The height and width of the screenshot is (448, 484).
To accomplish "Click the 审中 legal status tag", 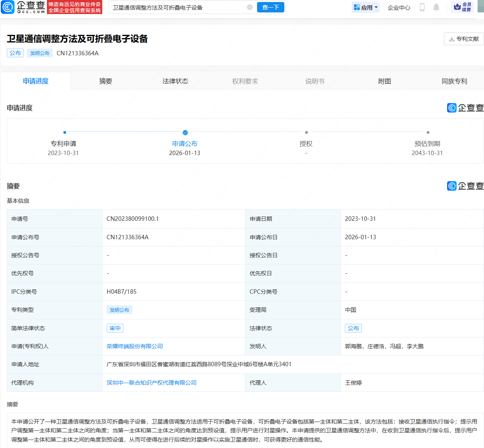I will tap(115, 328).
